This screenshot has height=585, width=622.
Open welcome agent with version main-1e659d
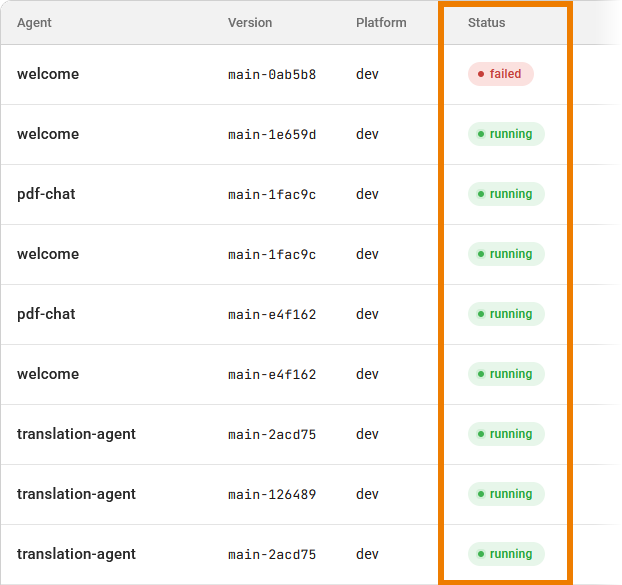(x=48, y=134)
